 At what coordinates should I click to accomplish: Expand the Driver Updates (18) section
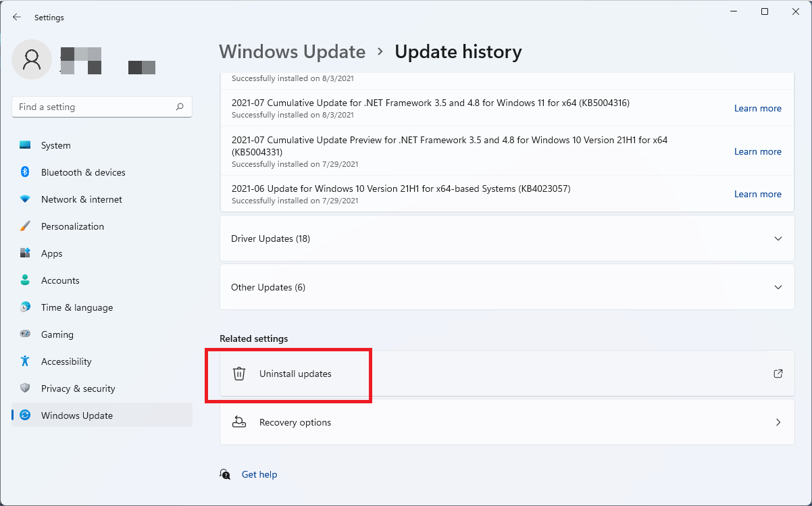pyautogui.click(x=778, y=238)
